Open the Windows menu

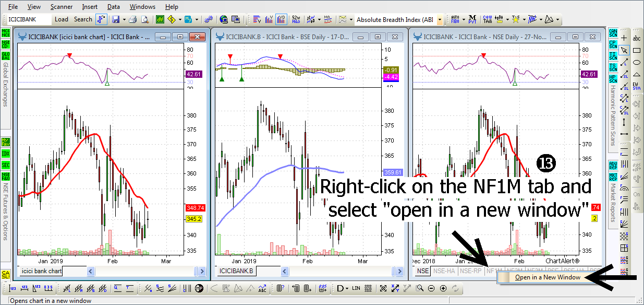(x=142, y=7)
